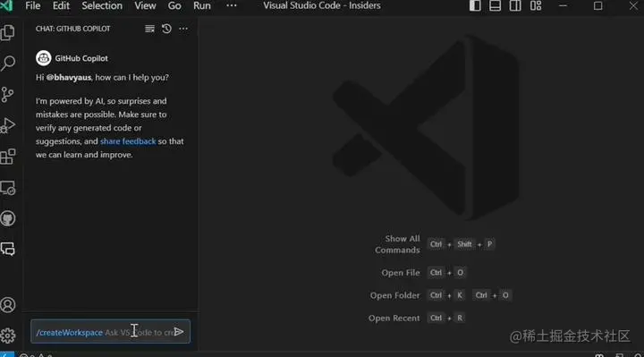The width and height of the screenshot is (644, 357).
Task: Open the Remote Explorer view
Action: tap(8, 188)
